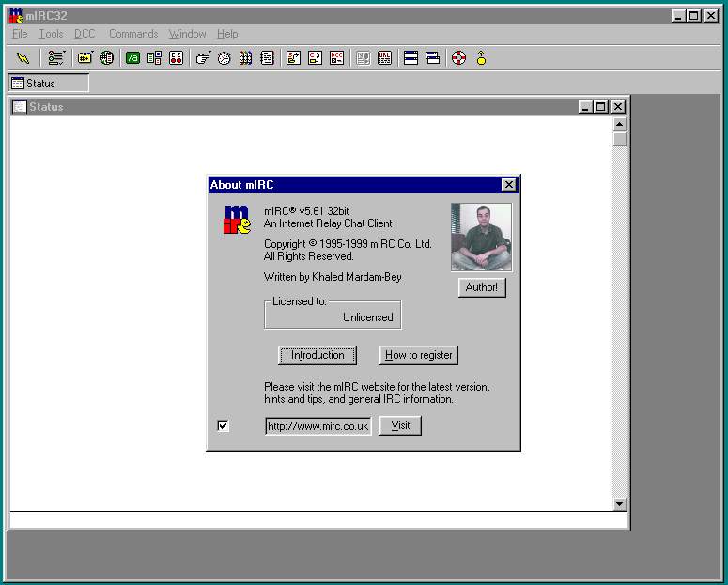The image size is (728, 585).
Task: Open Help via the lifebuoy icon
Action: (x=458, y=58)
